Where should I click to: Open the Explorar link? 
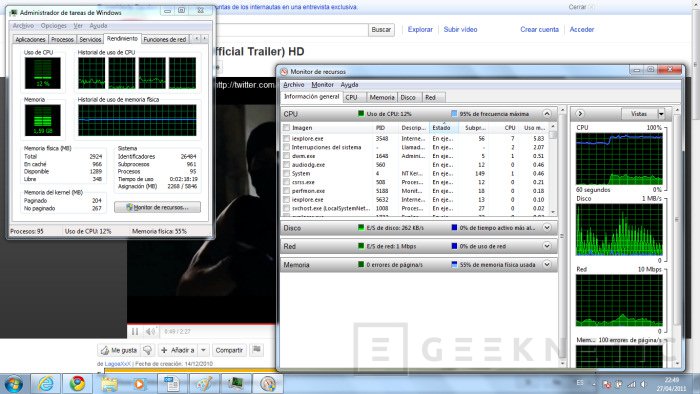420,29
